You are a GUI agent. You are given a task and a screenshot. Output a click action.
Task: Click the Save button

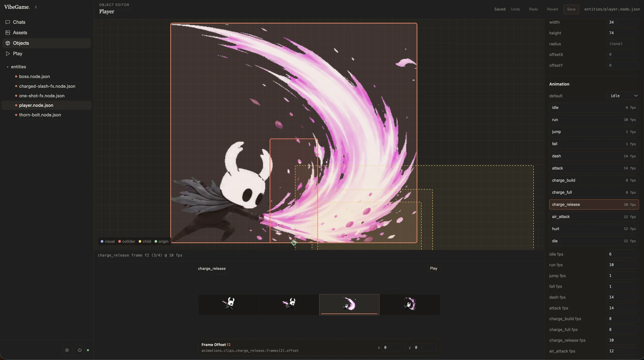click(x=571, y=9)
